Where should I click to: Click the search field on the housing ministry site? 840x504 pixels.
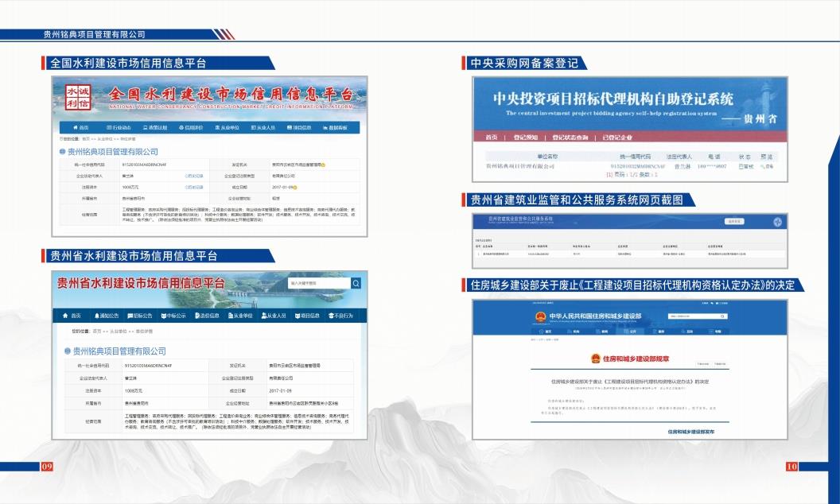pos(697,316)
